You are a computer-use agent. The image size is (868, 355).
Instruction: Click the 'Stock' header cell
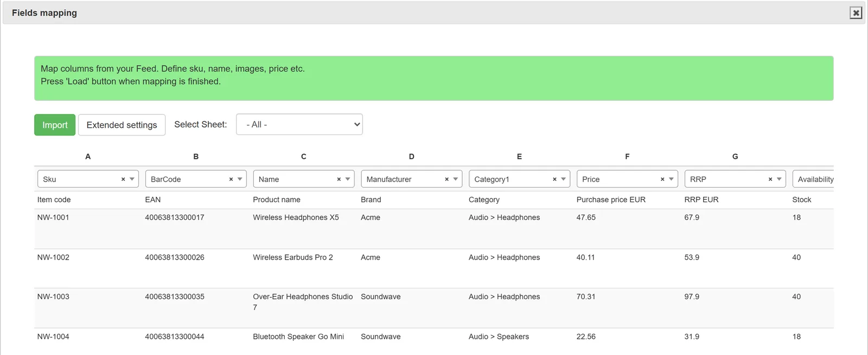[x=802, y=199]
